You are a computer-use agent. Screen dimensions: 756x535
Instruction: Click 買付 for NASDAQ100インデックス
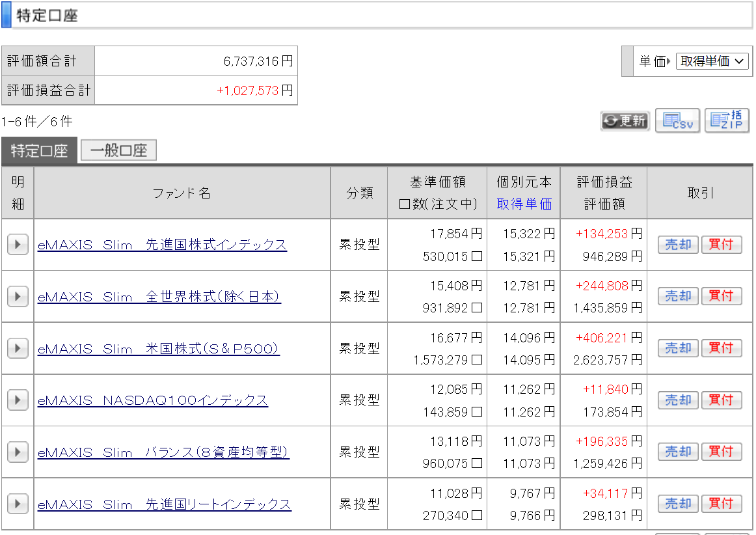click(722, 400)
